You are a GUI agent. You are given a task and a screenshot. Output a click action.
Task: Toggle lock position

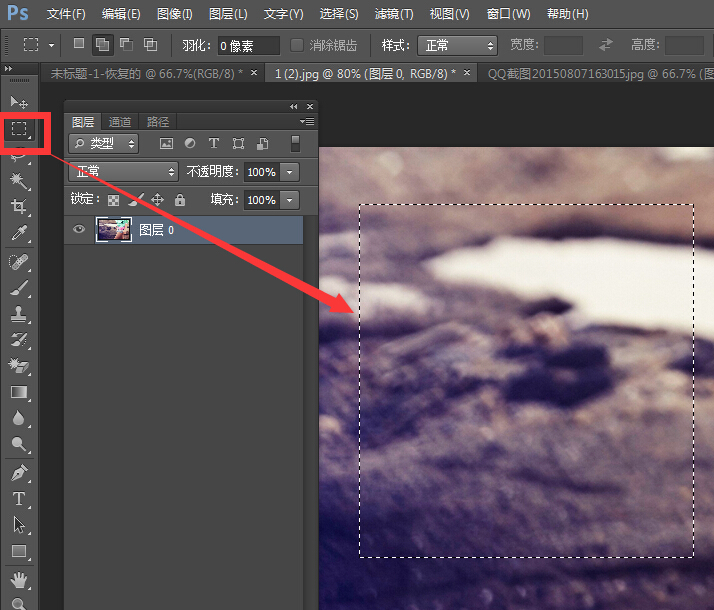(157, 199)
